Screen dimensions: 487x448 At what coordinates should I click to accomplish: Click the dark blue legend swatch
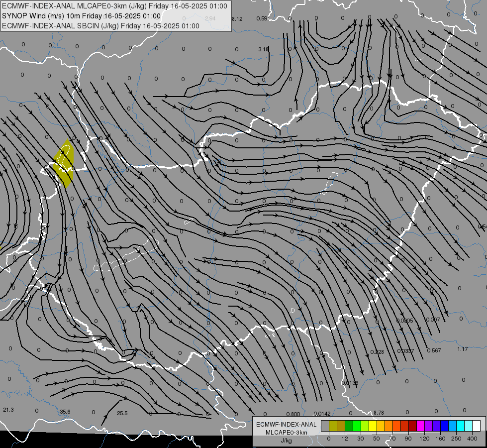click(x=444, y=426)
